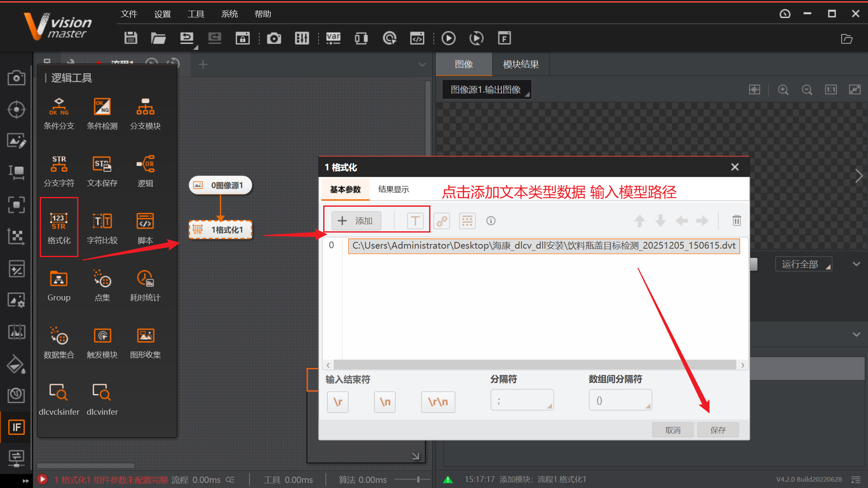868x488 pixels.
Task: Open the 分隔符 separator dropdown
Action: (522, 400)
